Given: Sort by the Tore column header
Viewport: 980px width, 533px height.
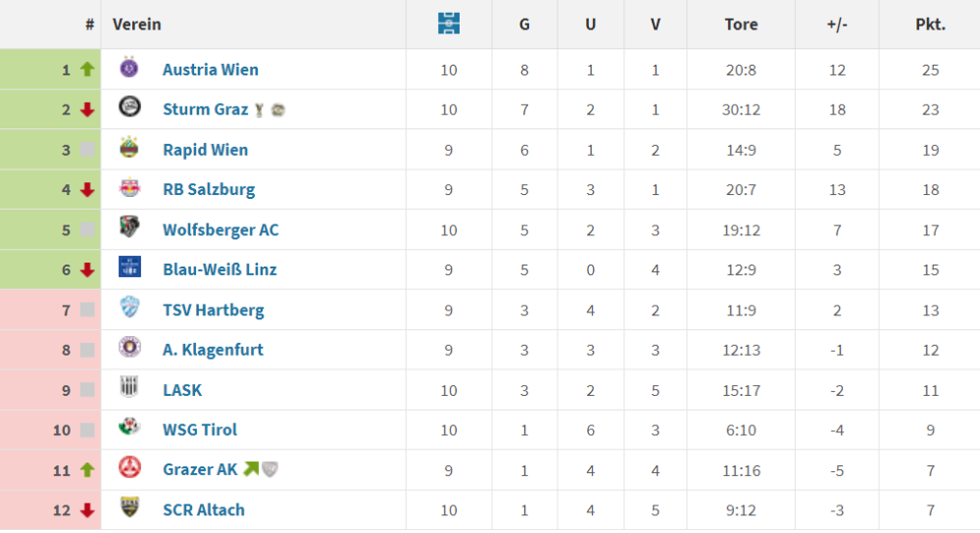Looking at the screenshot, I should click(x=741, y=24).
